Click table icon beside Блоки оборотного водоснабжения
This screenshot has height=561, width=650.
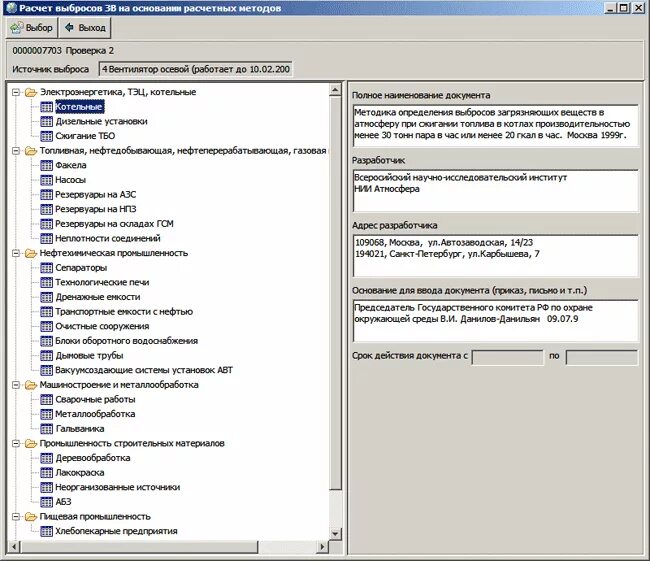tap(46, 341)
